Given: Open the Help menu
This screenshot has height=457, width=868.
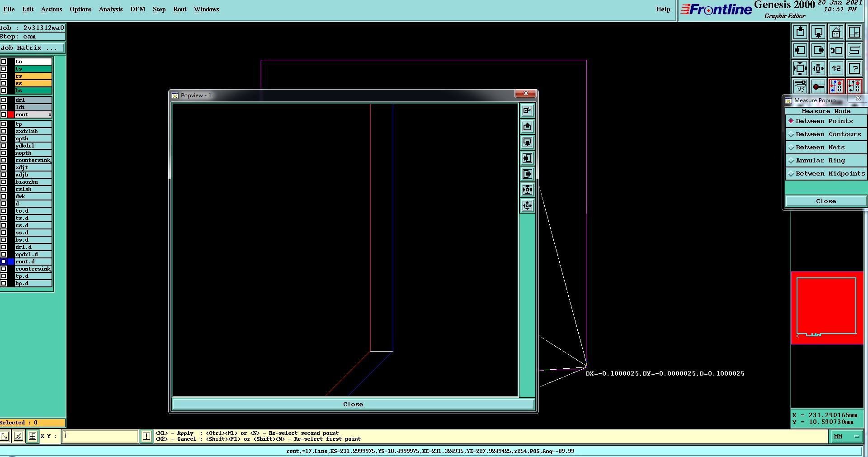Looking at the screenshot, I should click(x=663, y=9).
